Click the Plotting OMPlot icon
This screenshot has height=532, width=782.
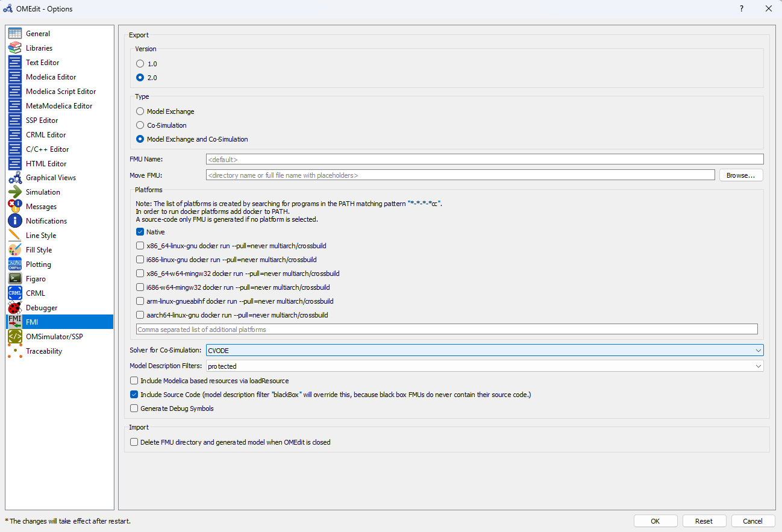click(15, 264)
